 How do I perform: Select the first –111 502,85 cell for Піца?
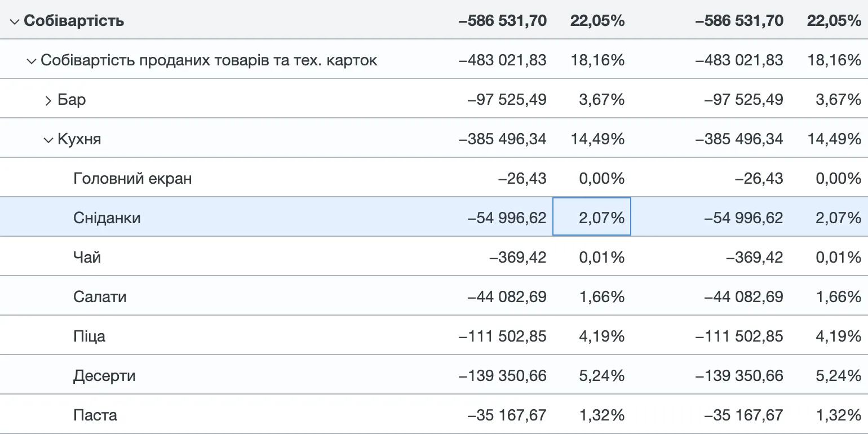[503, 336]
